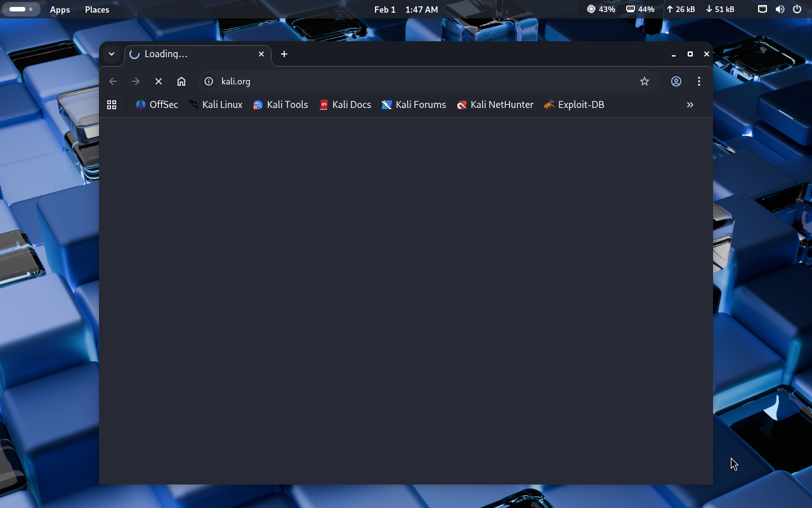The image size is (812, 508).
Task: Go to the browser home page
Action: point(181,81)
